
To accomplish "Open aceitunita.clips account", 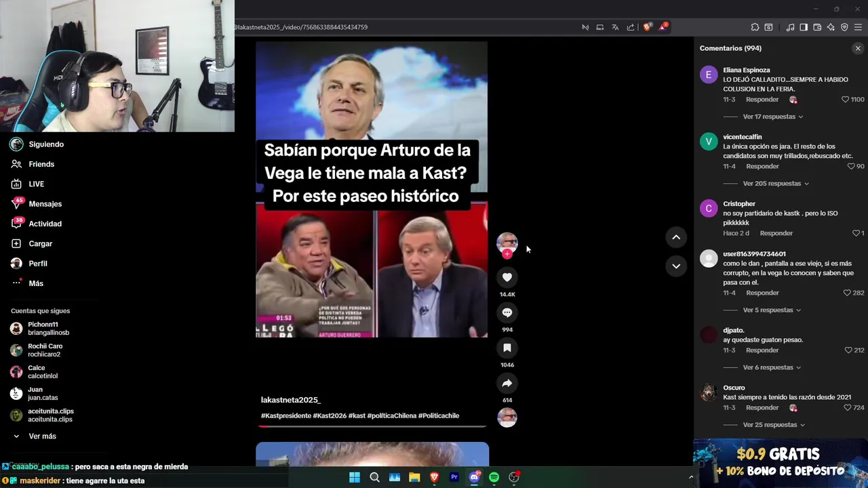I will tap(42, 415).
